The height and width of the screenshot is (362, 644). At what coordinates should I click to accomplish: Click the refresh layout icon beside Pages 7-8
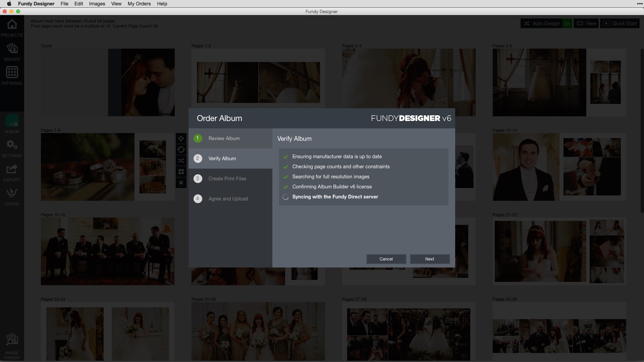tap(181, 149)
